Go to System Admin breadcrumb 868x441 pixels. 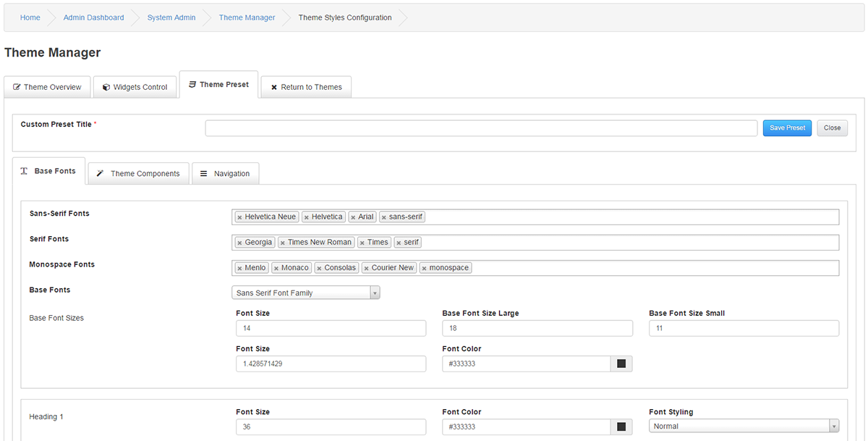coord(171,17)
